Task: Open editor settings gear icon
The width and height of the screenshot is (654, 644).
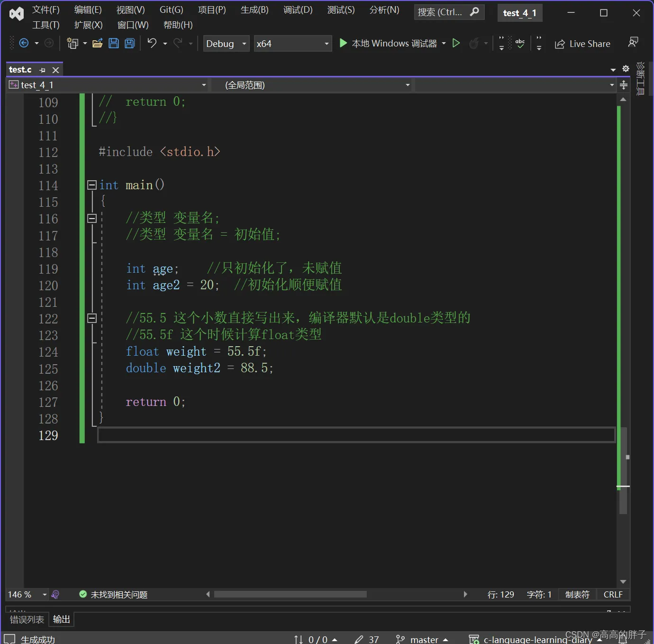Action: [x=626, y=69]
